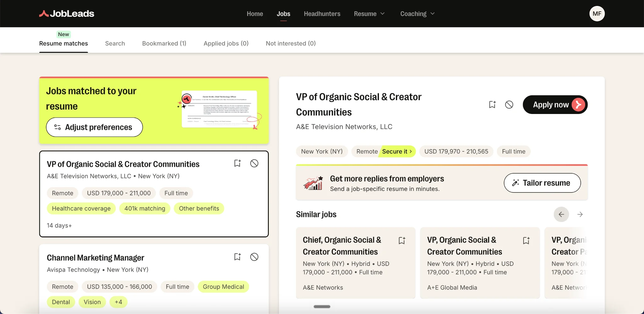Image resolution: width=644 pixels, height=314 pixels.
Task: Open VP, Organic Social A+E Global Media card
Action: [x=480, y=263]
